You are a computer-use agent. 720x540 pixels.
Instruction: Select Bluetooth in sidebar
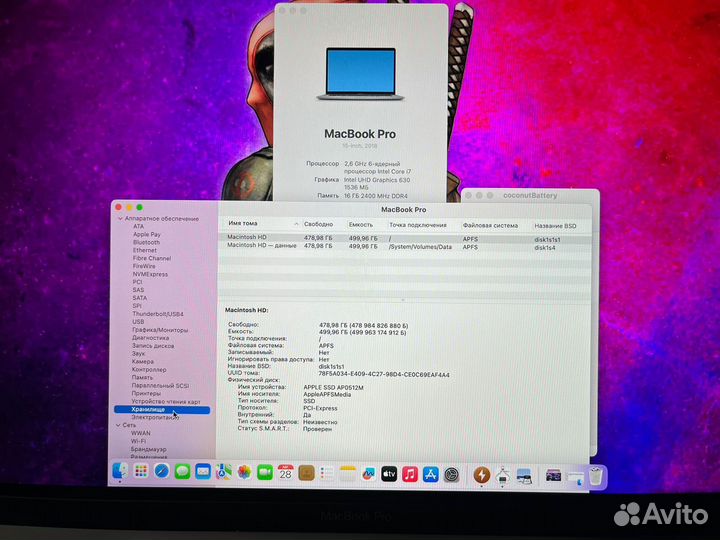click(x=146, y=242)
